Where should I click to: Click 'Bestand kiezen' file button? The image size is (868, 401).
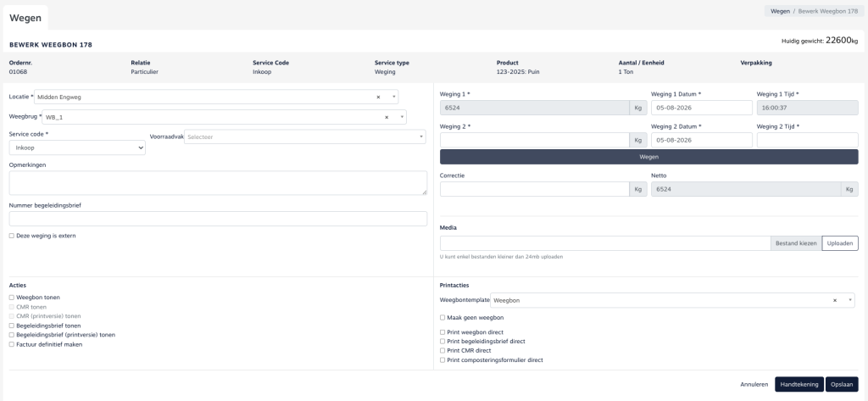(x=796, y=243)
